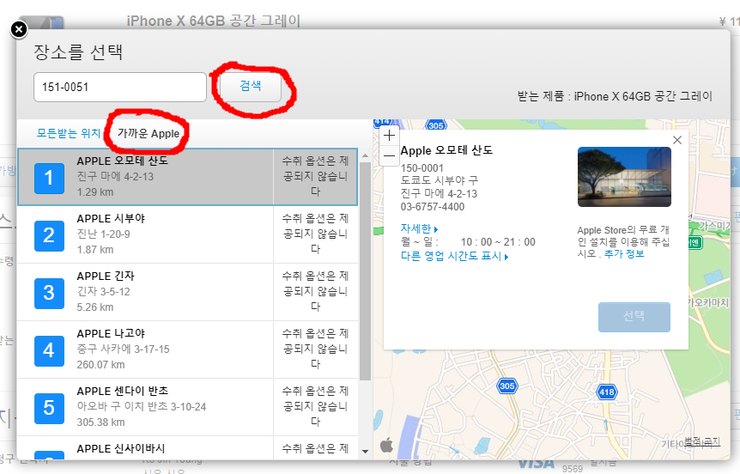Open the 추가 정보 link

(624, 254)
